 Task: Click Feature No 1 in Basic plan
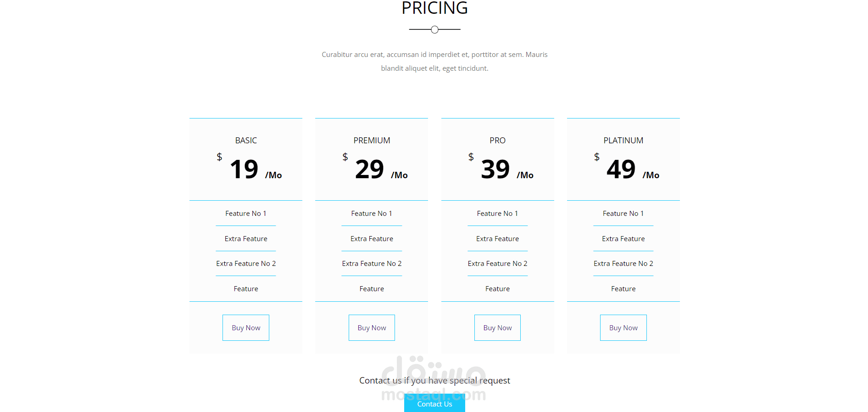click(x=246, y=214)
